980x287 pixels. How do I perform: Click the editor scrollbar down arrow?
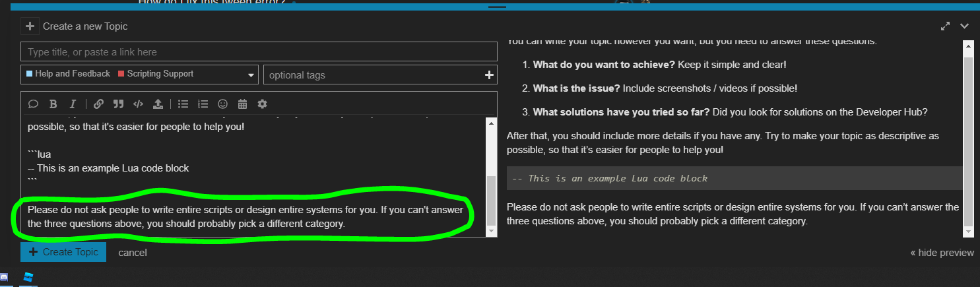[491, 231]
